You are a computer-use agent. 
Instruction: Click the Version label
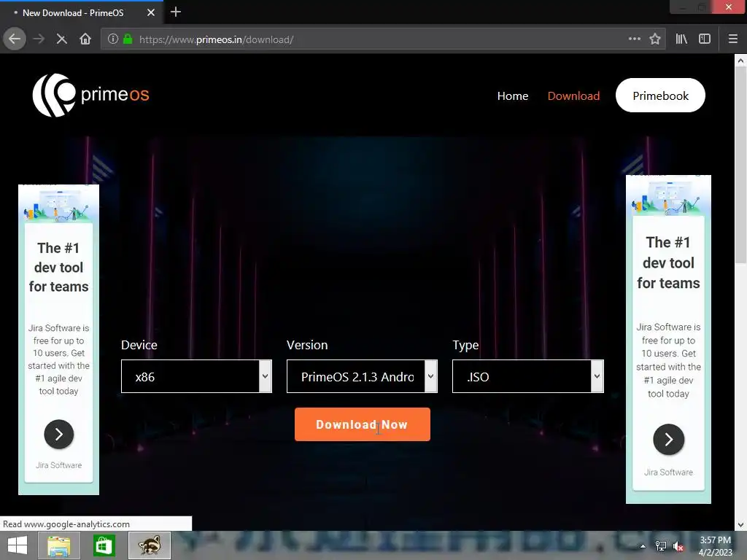click(307, 345)
